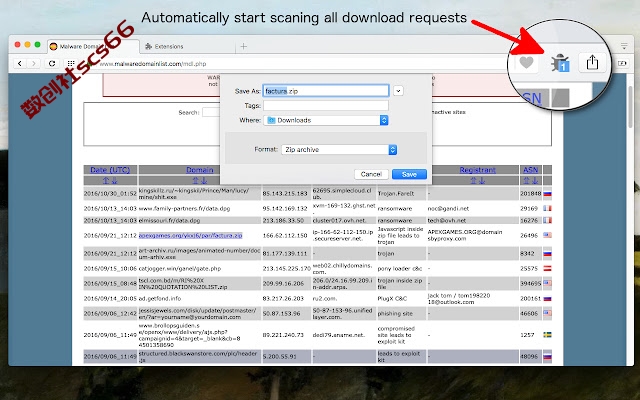Click the share icon in toolbar
This screenshot has width=640, height=400.
(x=592, y=62)
